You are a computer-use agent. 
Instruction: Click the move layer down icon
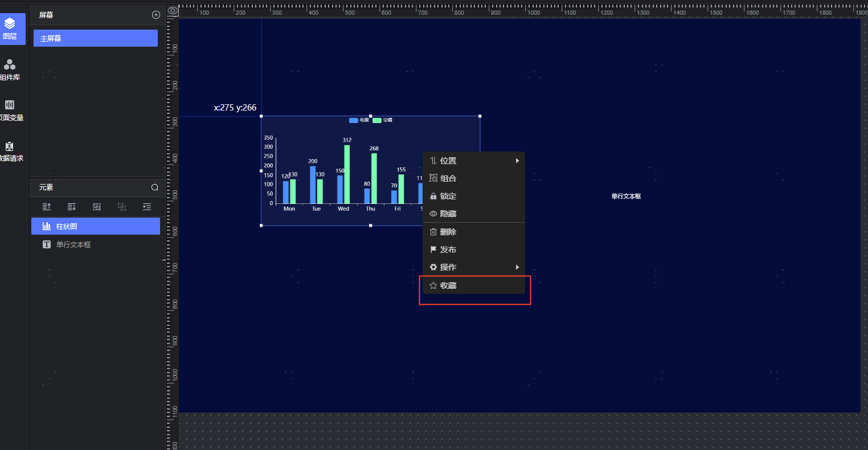pyautogui.click(x=72, y=207)
